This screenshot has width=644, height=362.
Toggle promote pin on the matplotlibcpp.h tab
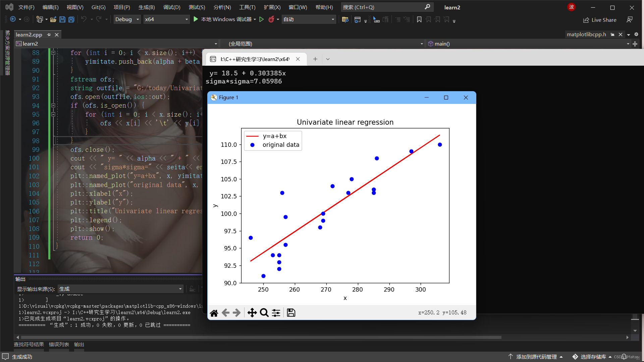(x=612, y=34)
